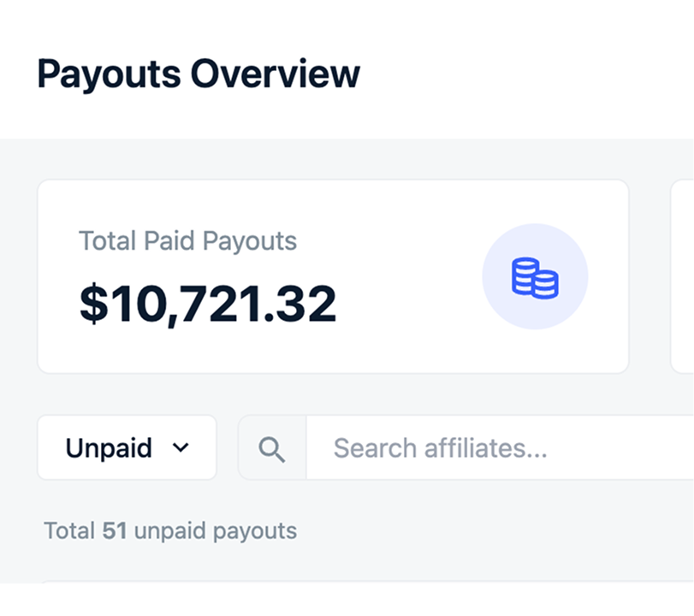The width and height of the screenshot is (694, 616).
Task: Click the Search affiliates placeholder text
Action: click(x=440, y=447)
